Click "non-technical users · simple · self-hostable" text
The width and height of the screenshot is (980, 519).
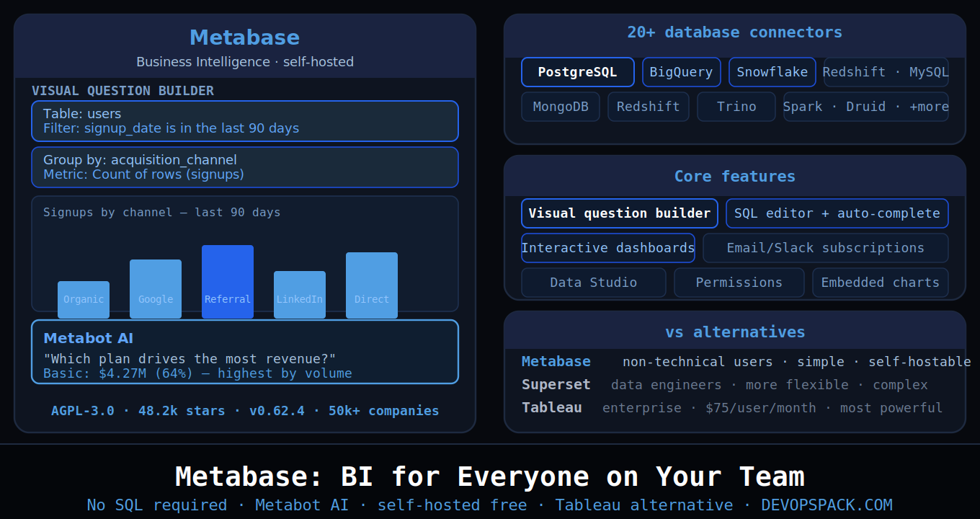coord(797,362)
